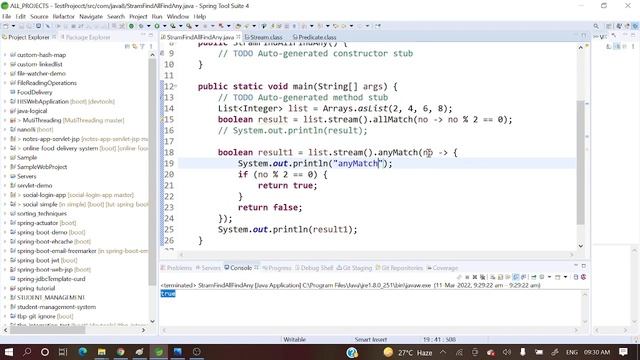
Task: Click the Terminate icon in the Console toolbar
Action: point(467,277)
